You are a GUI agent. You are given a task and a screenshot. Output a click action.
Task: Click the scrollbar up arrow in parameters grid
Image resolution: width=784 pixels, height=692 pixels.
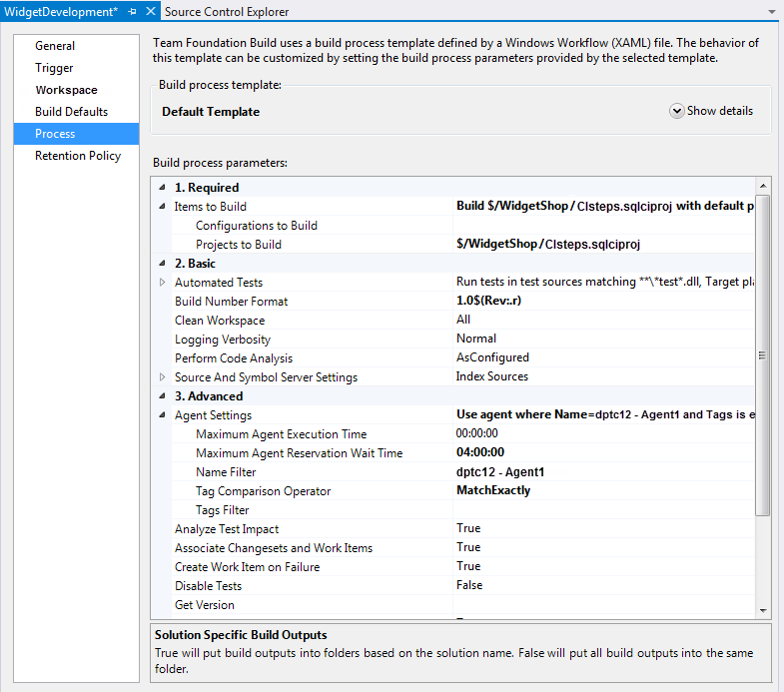point(763,187)
